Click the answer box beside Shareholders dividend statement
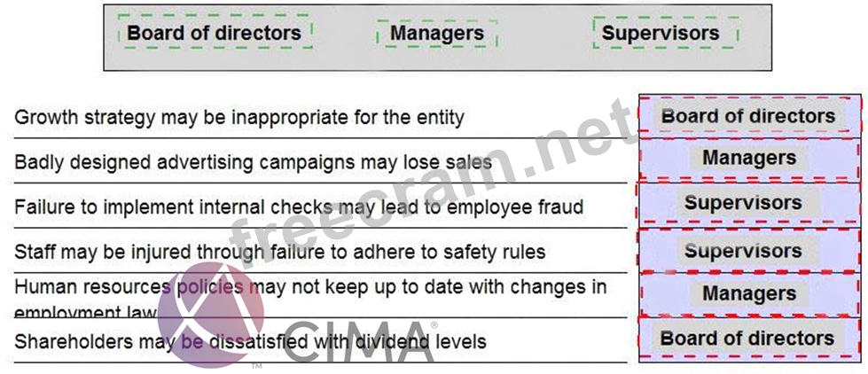The height and width of the screenshot is (374, 868). (x=748, y=338)
